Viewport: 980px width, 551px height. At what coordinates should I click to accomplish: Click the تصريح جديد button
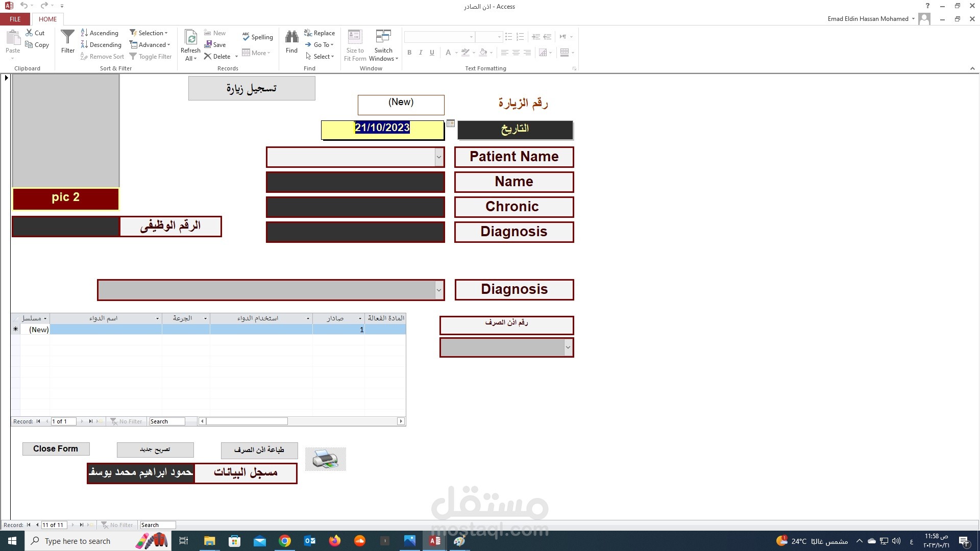(155, 449)
